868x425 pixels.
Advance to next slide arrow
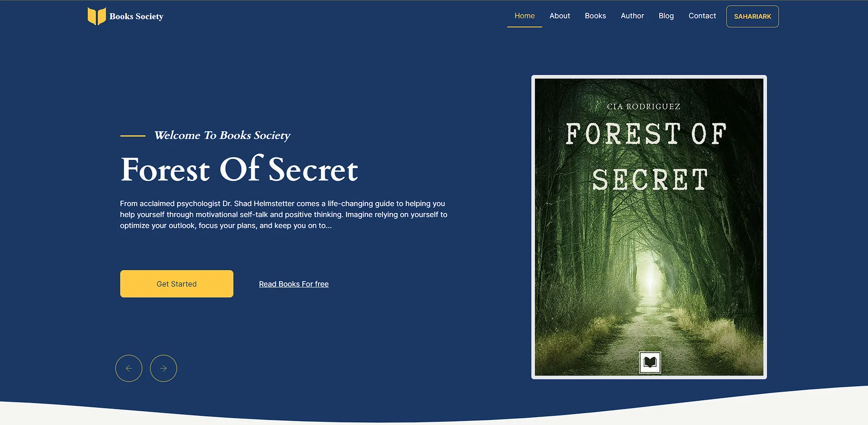[x=164, y=368]
